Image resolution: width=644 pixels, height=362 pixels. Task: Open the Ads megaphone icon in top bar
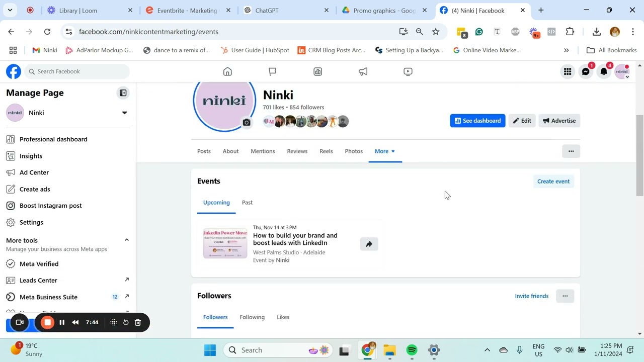click(x=363, y=71)
